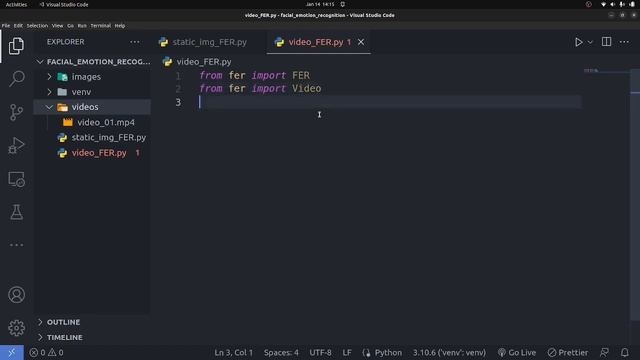
Task: Expand the OUTLINE section
Action: click(x=93, y=322)
